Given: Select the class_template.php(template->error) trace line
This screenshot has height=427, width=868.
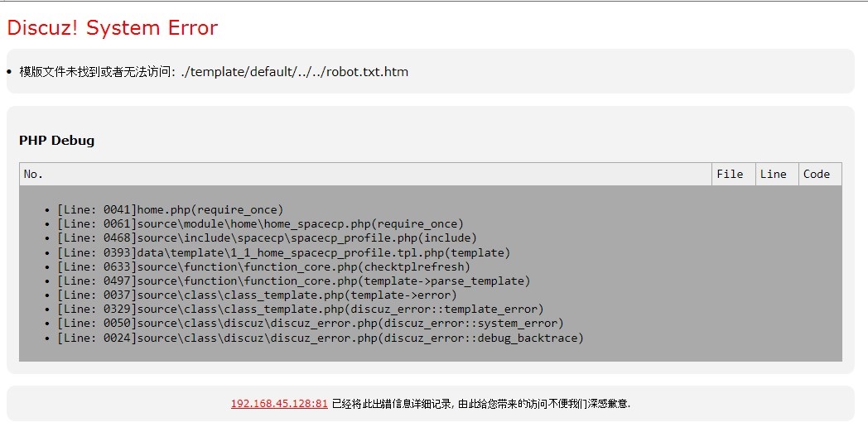Looking at the screenshot, I should pos(257,295).
